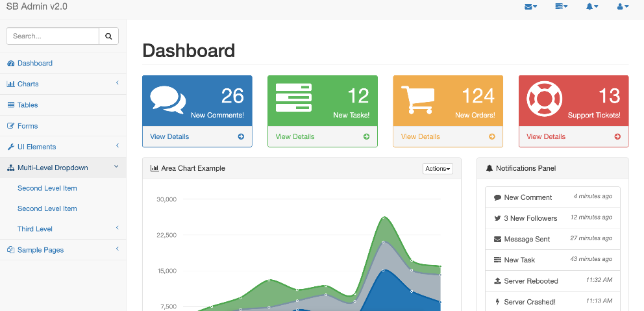Viewport: 644px width, 311px height.
Task: Click the 22,500 axis label on chart
Action: coord(167,235)
